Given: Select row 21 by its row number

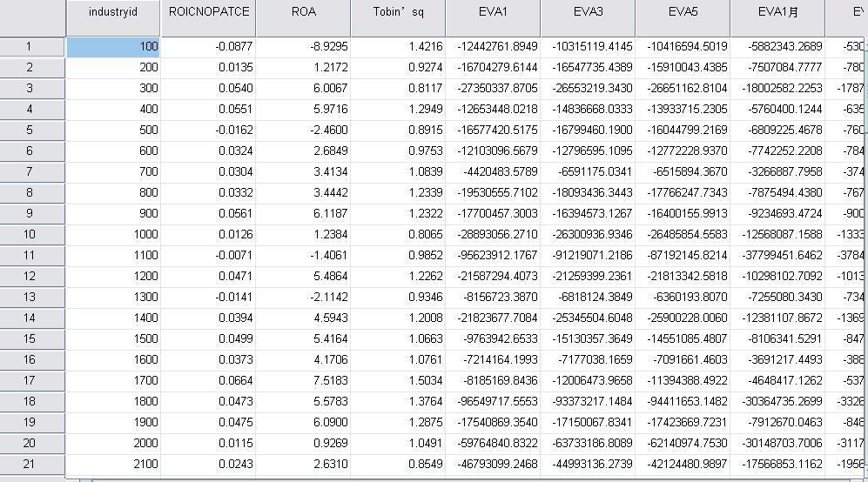Looking at the screenshot, I should (29, 464).
